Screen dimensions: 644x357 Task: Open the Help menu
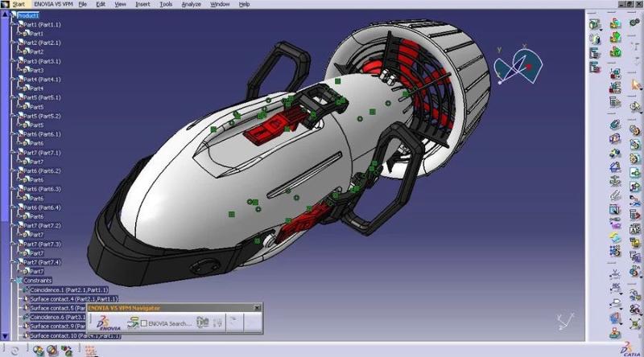click(244, 4)
